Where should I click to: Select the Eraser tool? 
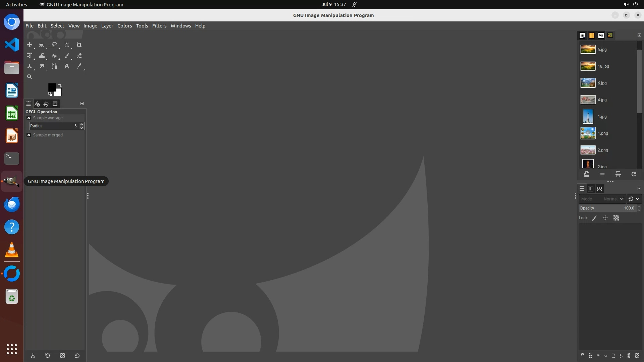click(x=79, y=56)
